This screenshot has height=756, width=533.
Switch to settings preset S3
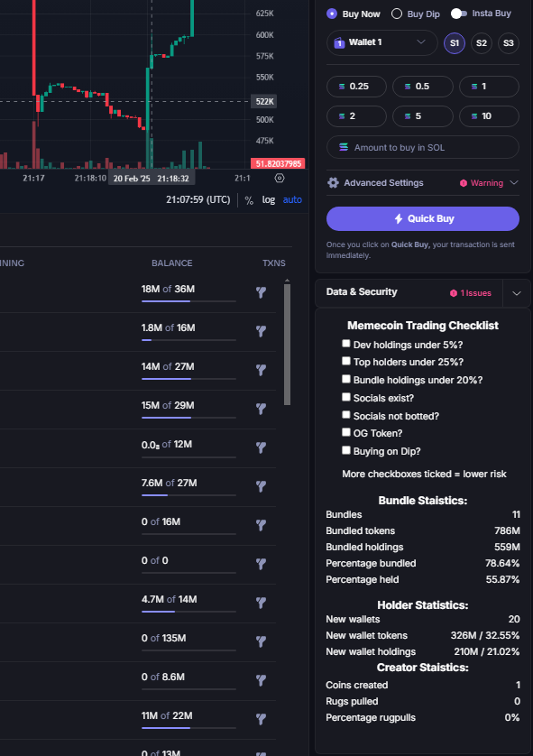(509, 43)
